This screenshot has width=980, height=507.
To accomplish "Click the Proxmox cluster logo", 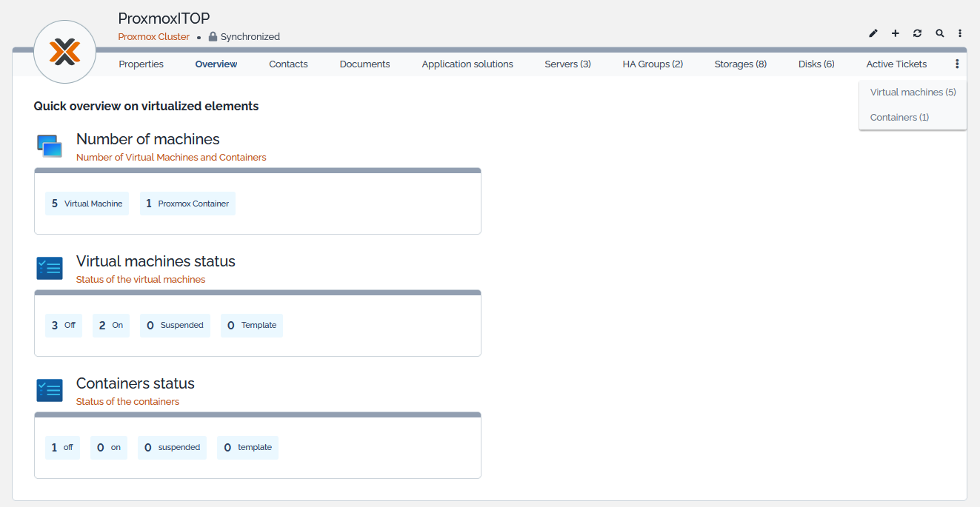I will pyautogui.click(x=65, y=52).
